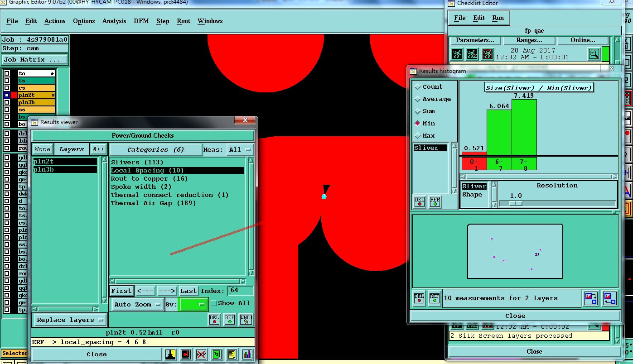Toggle the display box for layer ss
633x364 pixels.
tap(7, 110)
